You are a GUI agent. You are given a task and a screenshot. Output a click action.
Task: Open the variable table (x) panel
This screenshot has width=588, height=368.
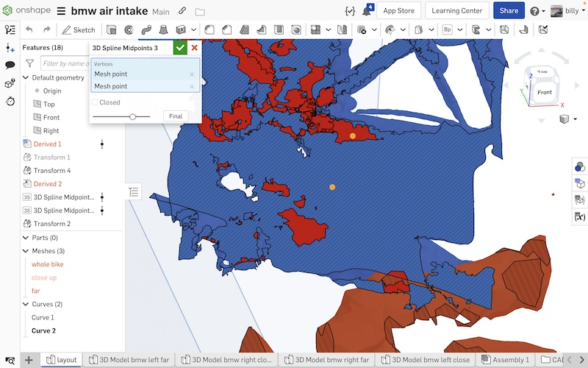[x=580, y=216]
